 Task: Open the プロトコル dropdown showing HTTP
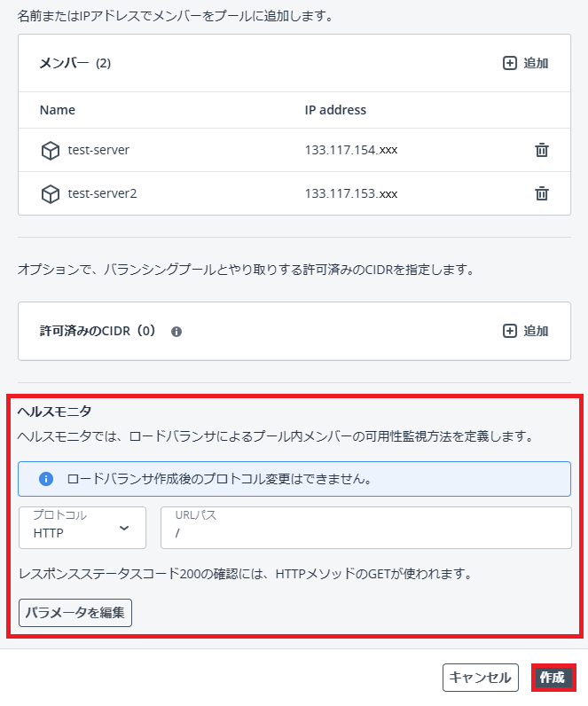pos(82,528)
